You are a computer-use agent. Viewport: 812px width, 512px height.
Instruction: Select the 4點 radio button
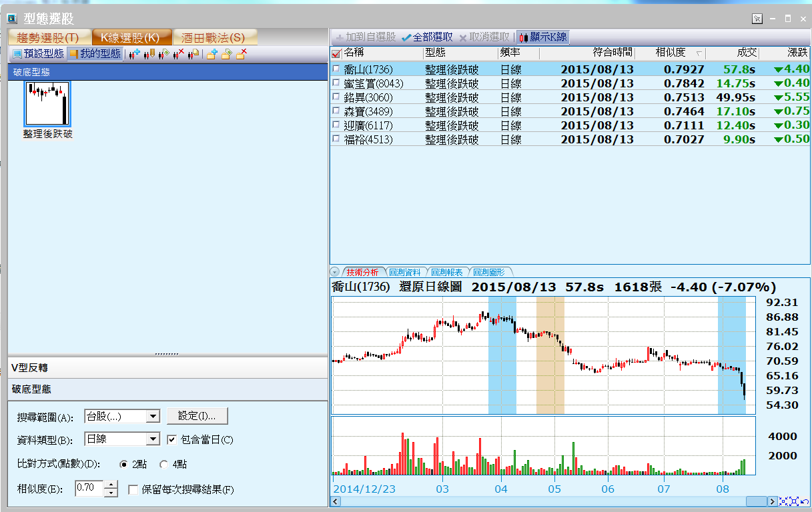click(x=164, y=464)
